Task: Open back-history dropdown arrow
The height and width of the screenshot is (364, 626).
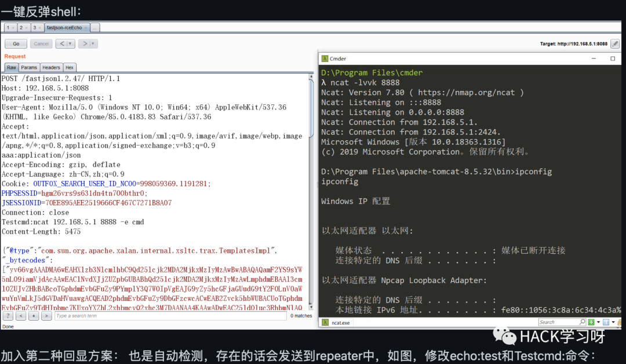Action: 71,44
